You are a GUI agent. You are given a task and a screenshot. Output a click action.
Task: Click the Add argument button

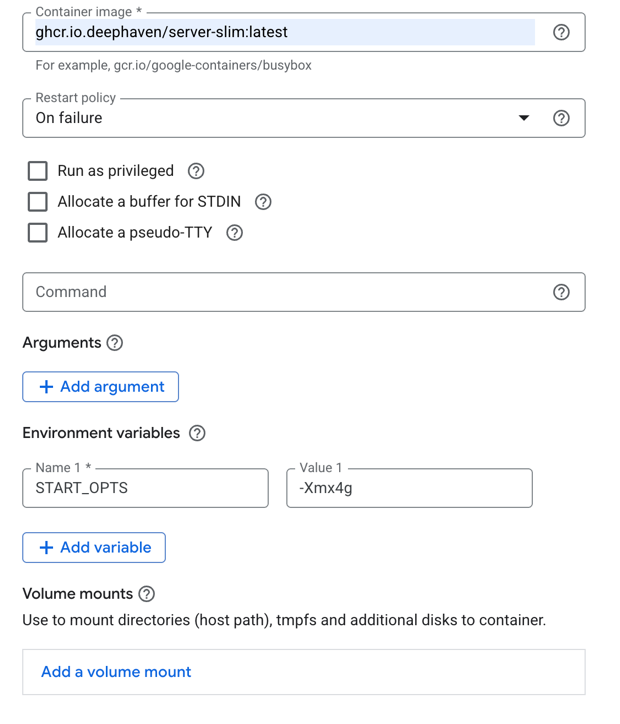point(100,387)
